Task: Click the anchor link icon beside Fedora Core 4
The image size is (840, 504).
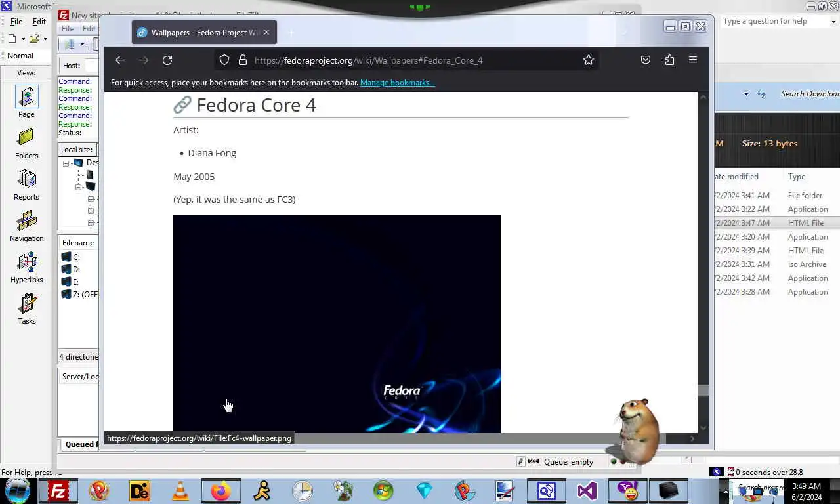Action: coord(182,104)
